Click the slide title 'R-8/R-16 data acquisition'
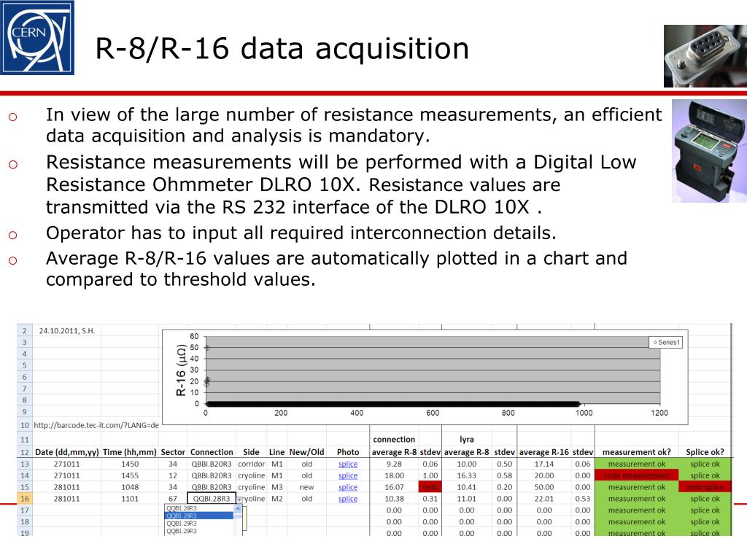This screenshot has width=747, height=560. pos(282,49)
